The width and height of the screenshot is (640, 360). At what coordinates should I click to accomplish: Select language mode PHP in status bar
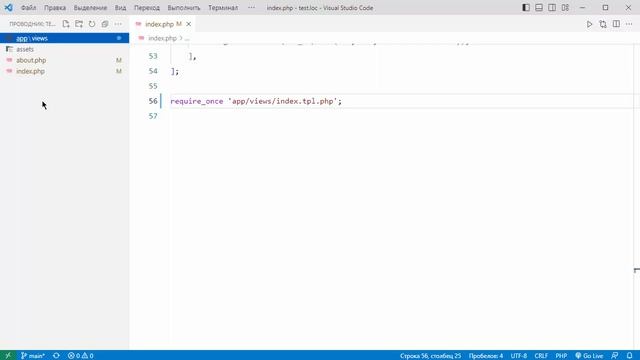561,356
